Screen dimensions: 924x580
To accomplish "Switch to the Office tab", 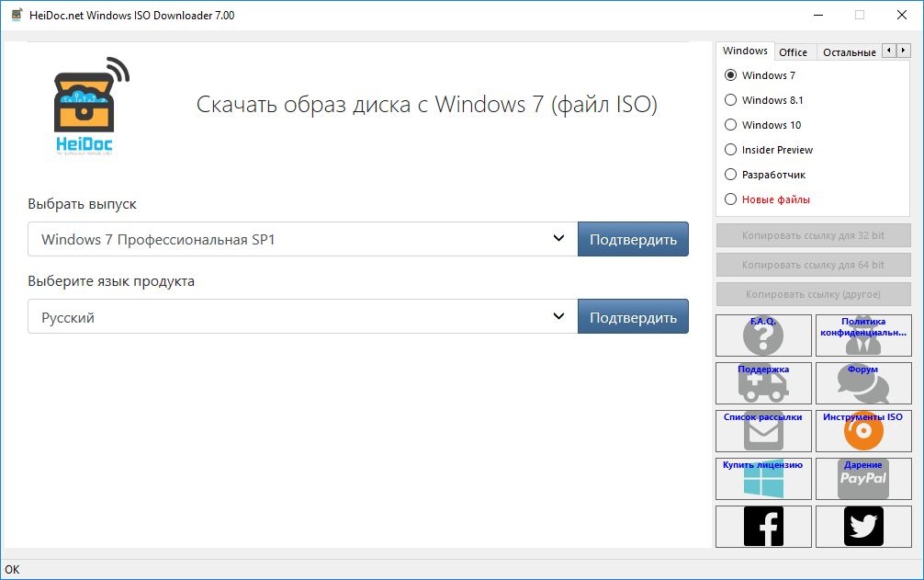I will point(793,52).
